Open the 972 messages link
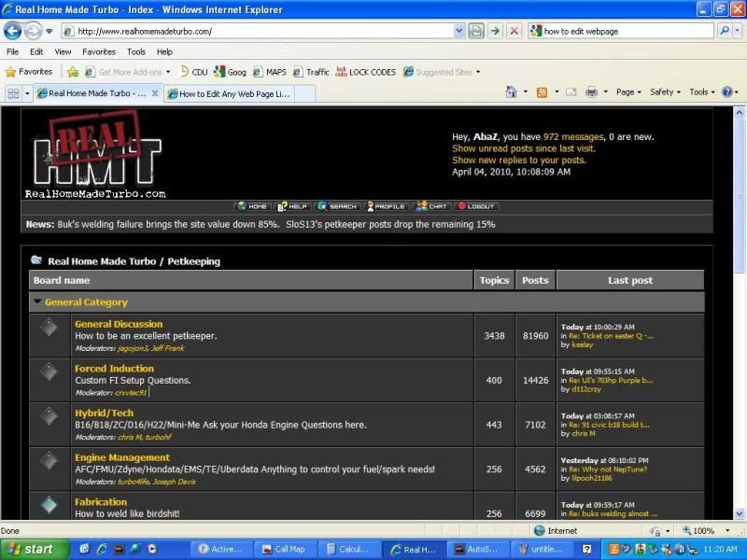Viewport: 747px width, 560px height. click(x=573, y=137)
